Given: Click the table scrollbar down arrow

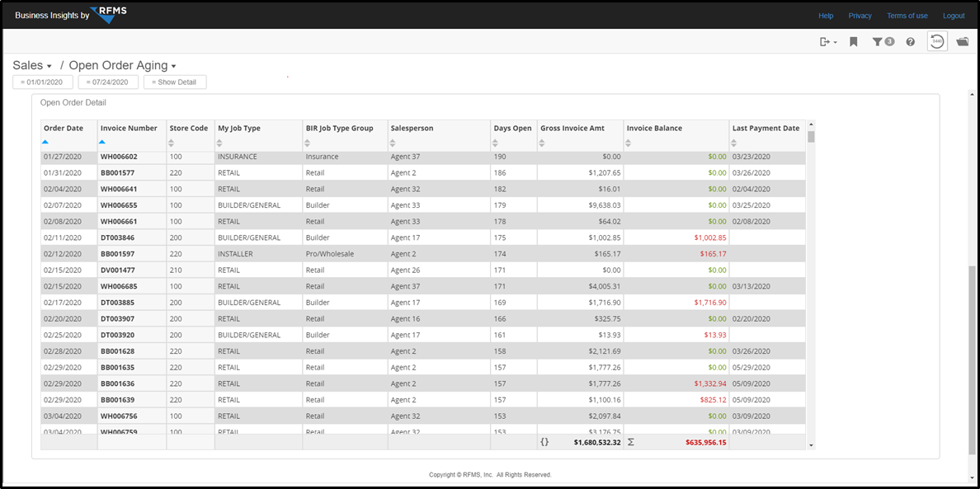Looking at the screenshot, I should [x=811, y=445].
